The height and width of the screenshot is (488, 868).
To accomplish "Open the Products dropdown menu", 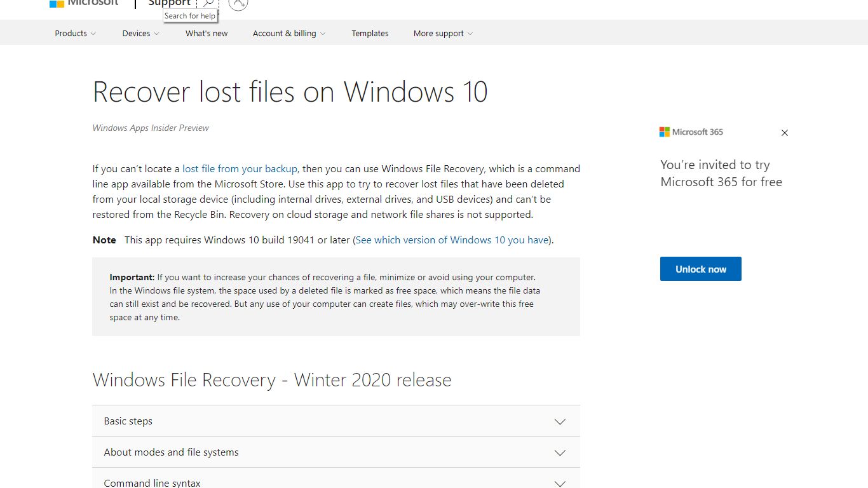I will [75, 33].
